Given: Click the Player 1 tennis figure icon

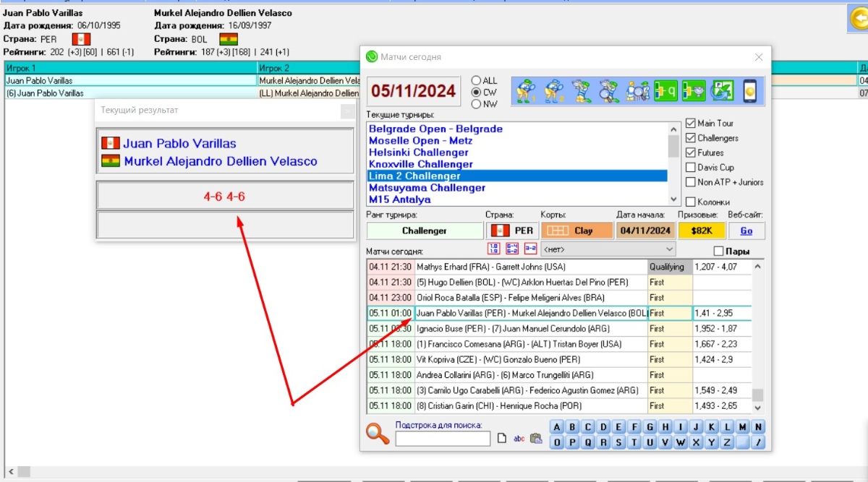Looking at the screenshot, I should [x=525, y=90].
